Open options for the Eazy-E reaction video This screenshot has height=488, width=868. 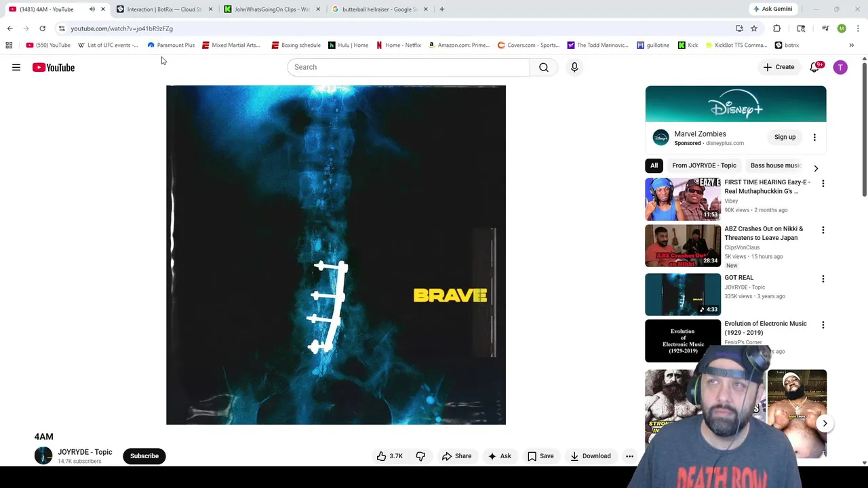pyautogui.click(x=823, y=183)
